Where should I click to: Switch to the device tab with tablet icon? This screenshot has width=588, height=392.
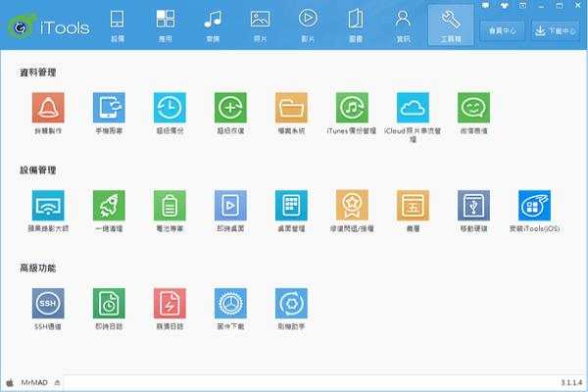coord(118,25)
